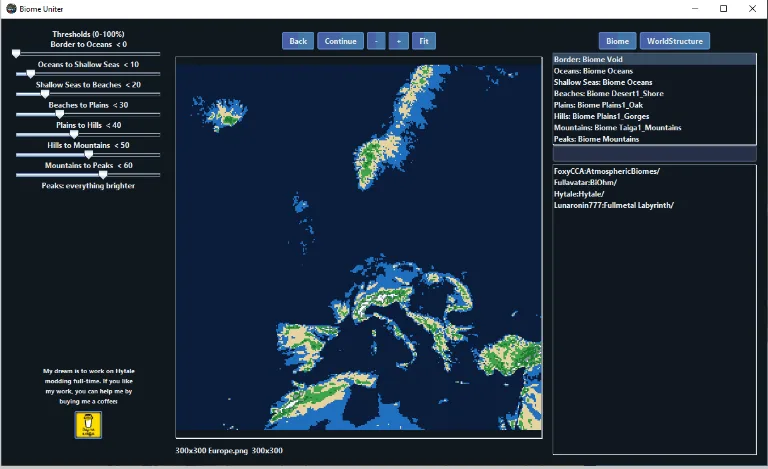Click the Biome Uniter app icon in title bar
This screenshot has width=768, height=469.
pos(11,9)
